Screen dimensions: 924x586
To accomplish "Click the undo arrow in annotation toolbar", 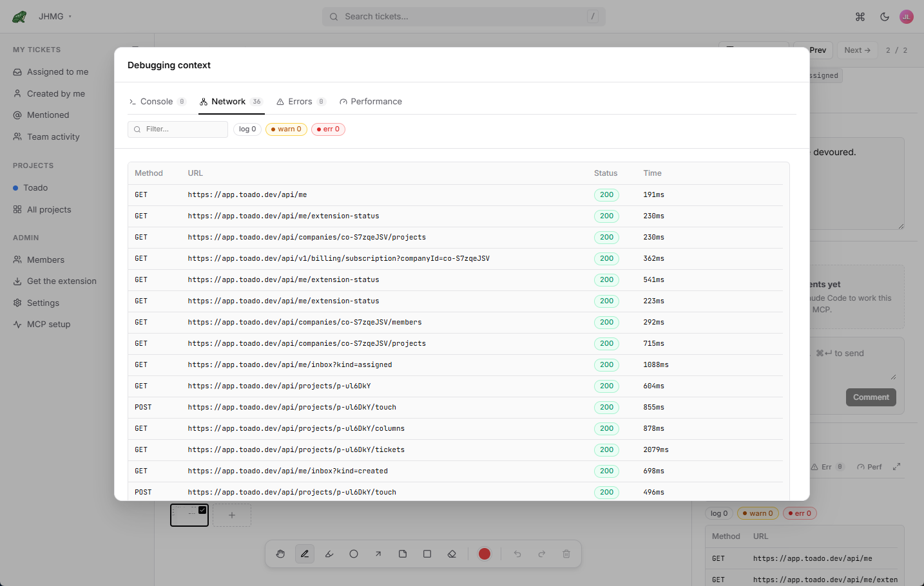I will 517,554.
